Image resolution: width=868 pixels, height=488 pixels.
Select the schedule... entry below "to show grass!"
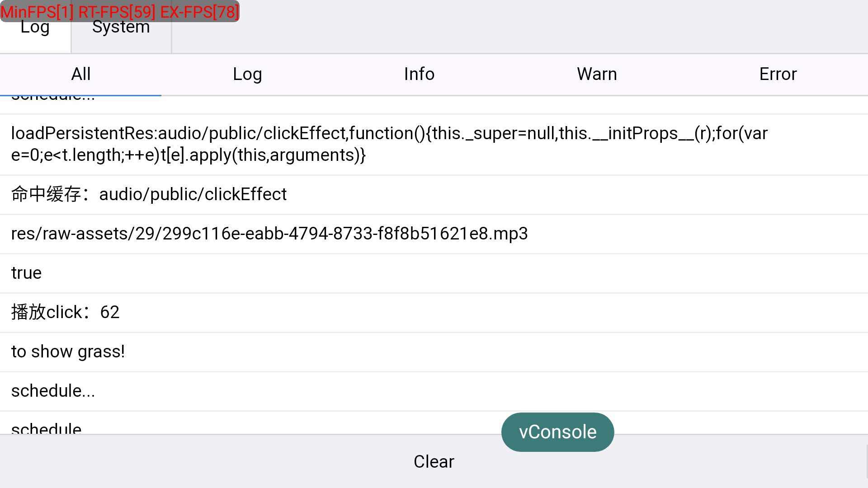pyautogui.click(x=53, y=391)
